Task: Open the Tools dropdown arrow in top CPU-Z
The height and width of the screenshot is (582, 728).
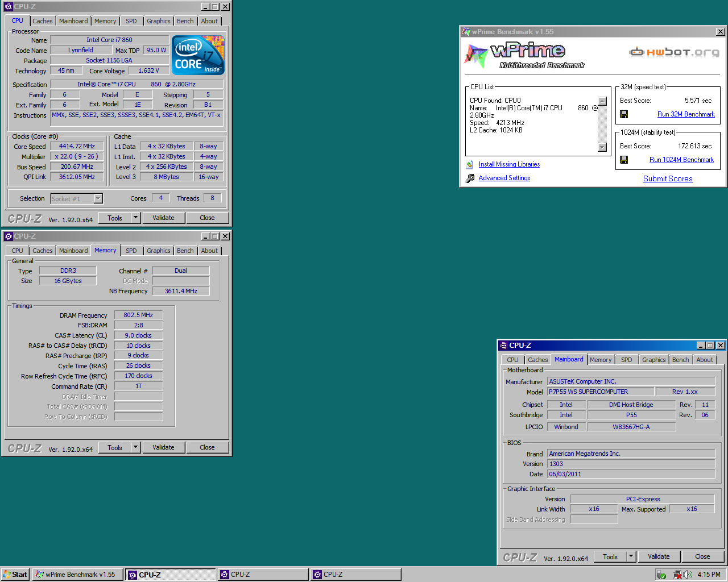Action: click(x=135, y=218)
